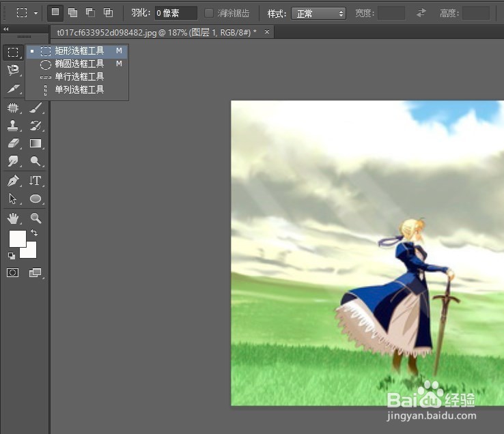The image size is (504, 434).
Task: Select the Path Selection arrow tool
Action: [x=13, y=199]
